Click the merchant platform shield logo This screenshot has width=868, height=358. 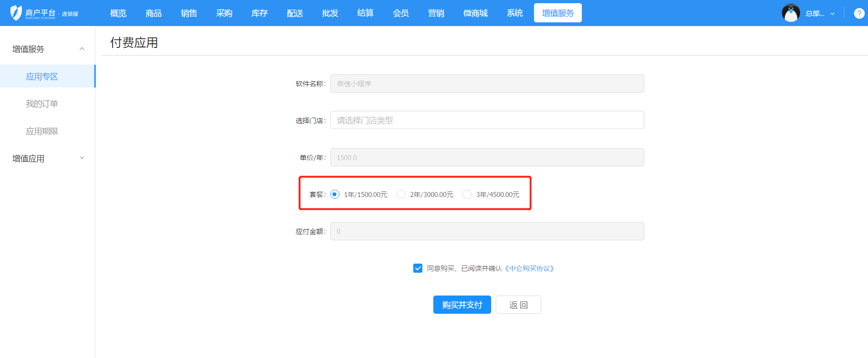16,13
